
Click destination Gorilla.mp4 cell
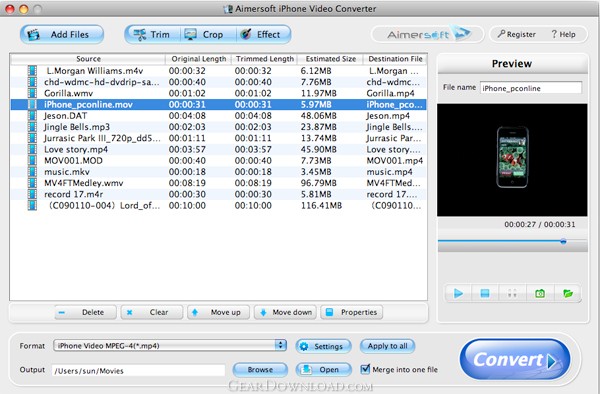coord(390,93)
